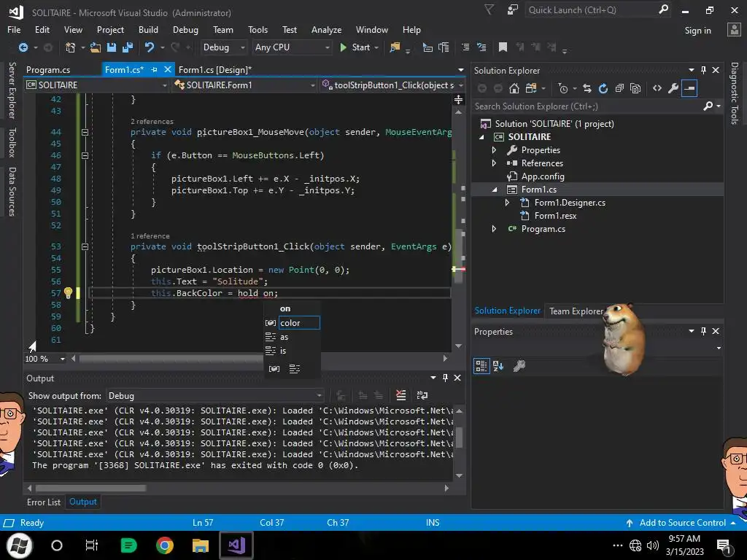
Task: Click the Navigate Backward arrow icon
Action: click(23, 47)
